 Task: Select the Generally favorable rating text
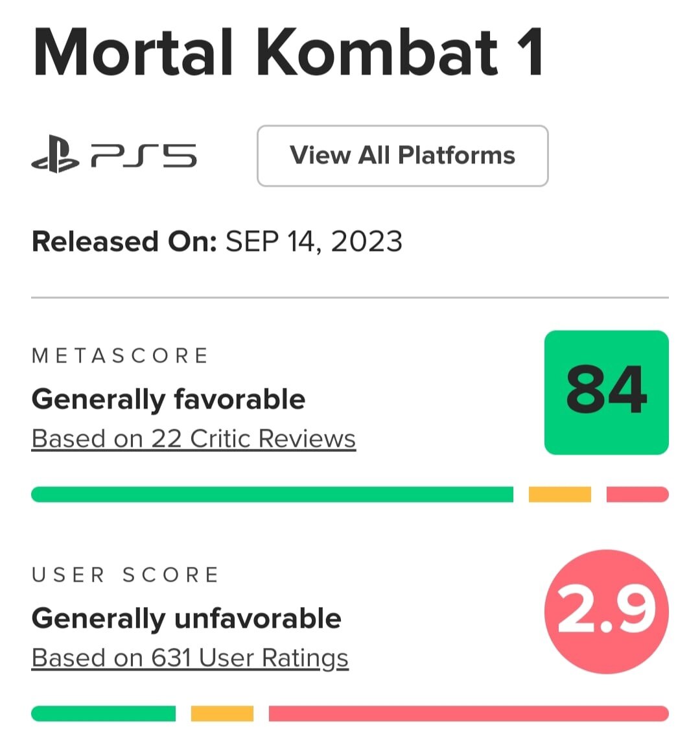point(168,398)
